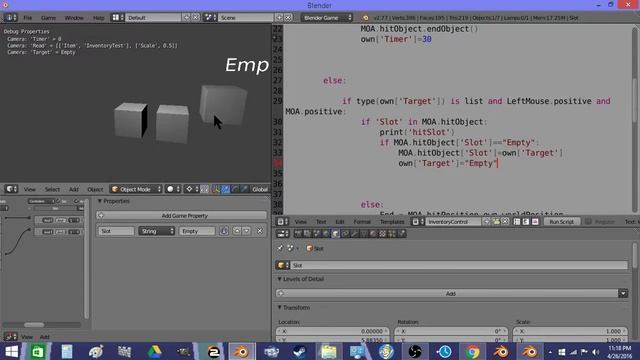Switch to the Object properties tab
This screenshot has width=640, height=360.
[x=336, y=234]
